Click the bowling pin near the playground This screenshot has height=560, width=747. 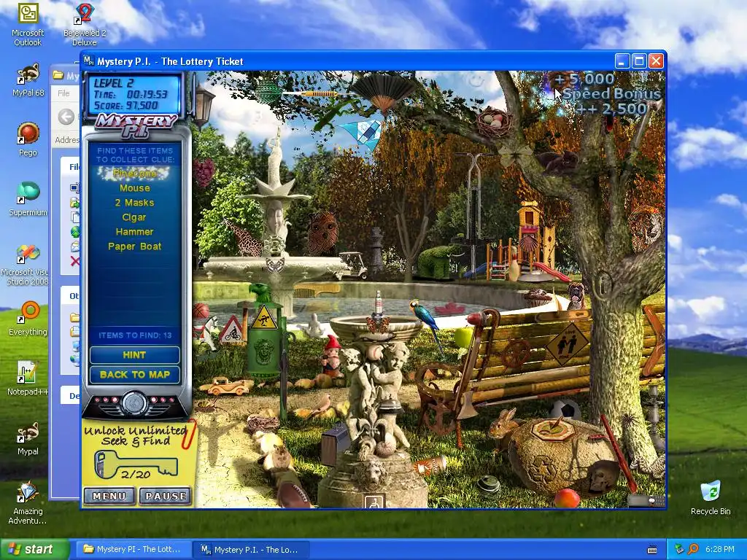click(x=514, y=267)
